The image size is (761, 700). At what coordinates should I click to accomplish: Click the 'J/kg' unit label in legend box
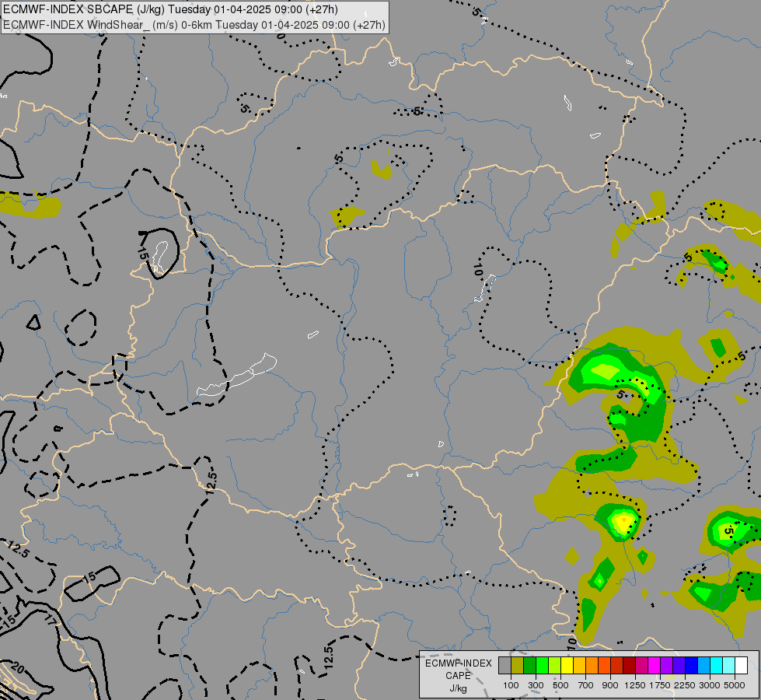tap(458, 688)
